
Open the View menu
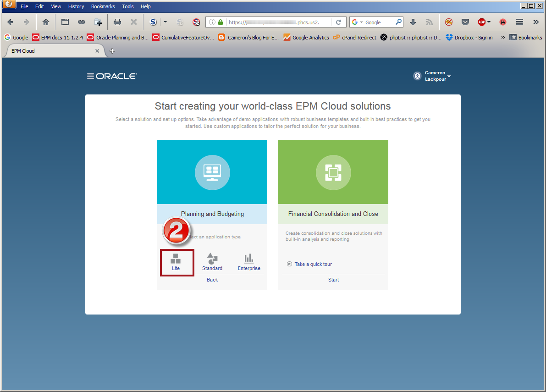56,6
